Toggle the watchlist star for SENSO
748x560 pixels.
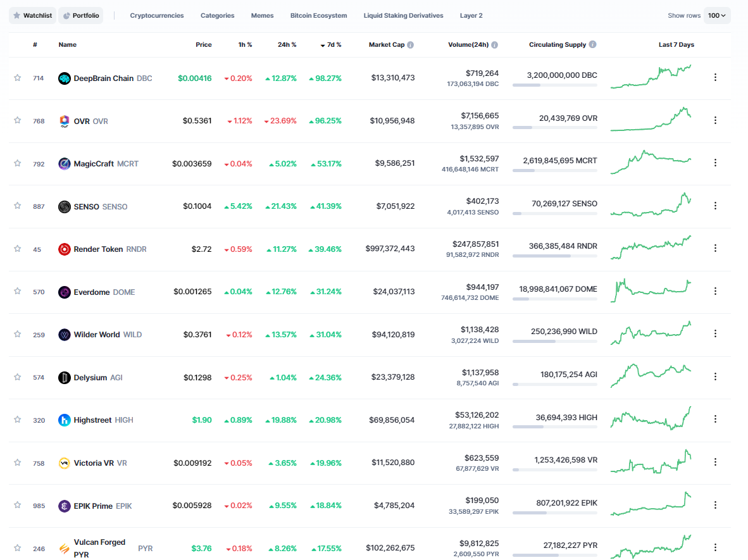coord(18,206)
